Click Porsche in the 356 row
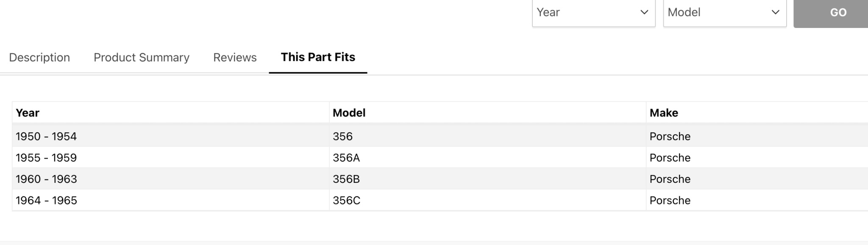Screen dimensions: 868x245 (670, 137)
